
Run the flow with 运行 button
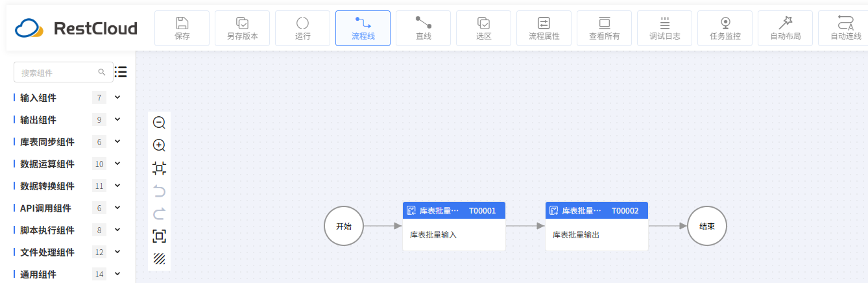coord(303,29)
